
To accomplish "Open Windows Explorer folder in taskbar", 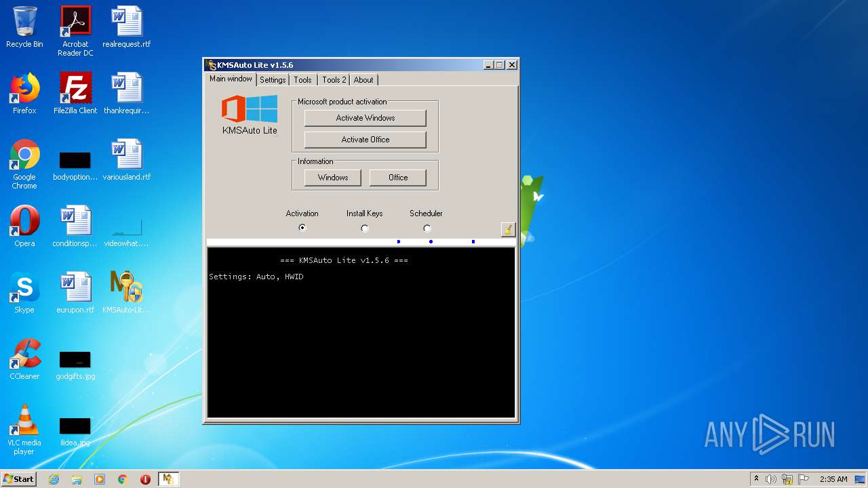I will (x=77, y=479).
